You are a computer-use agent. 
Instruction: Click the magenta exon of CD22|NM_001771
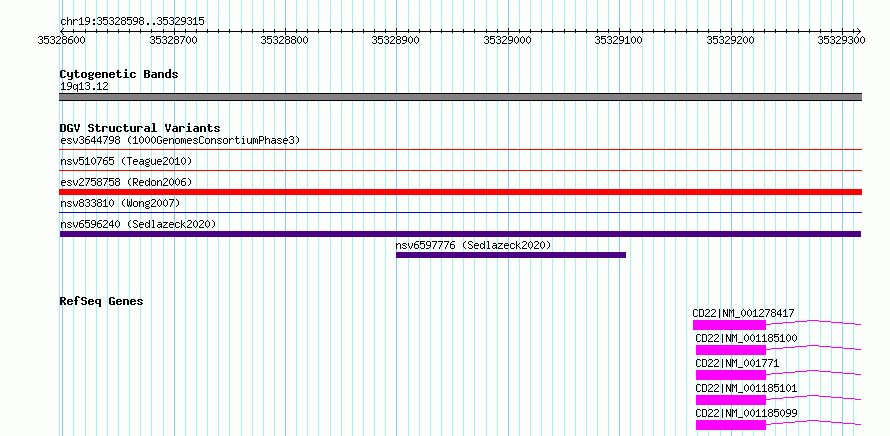(x=731, y=375)
